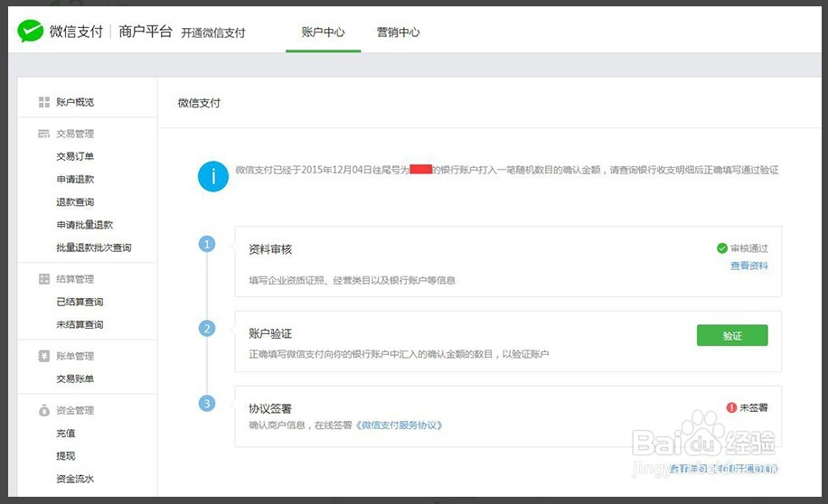828x504 pixels.
Task: Go to 已结算查询 in the sidebar
Action: point(80,302)
